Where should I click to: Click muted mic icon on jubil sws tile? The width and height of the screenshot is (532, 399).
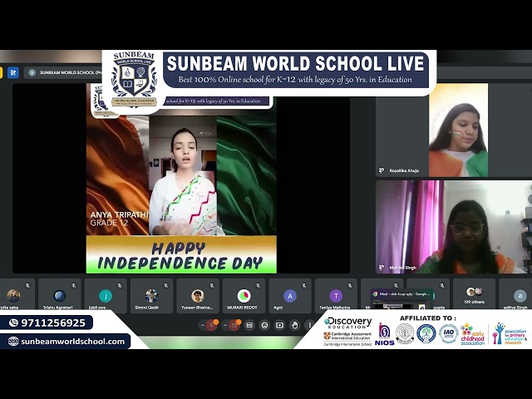(x=120, y=286)
